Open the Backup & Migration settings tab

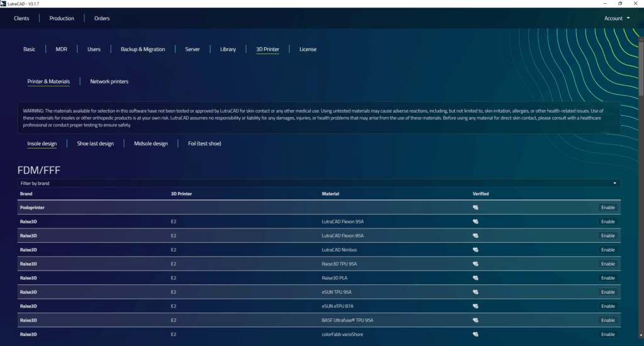click(143, 49)
